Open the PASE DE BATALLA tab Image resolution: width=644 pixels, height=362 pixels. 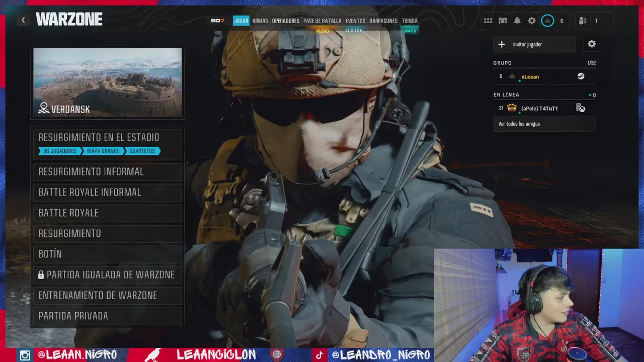pos(322,21)
